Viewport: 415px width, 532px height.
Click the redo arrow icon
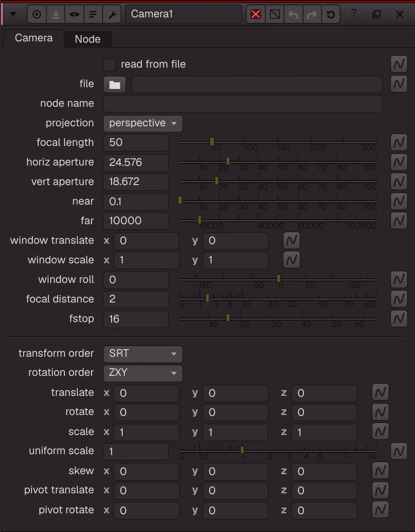[312, 14]
